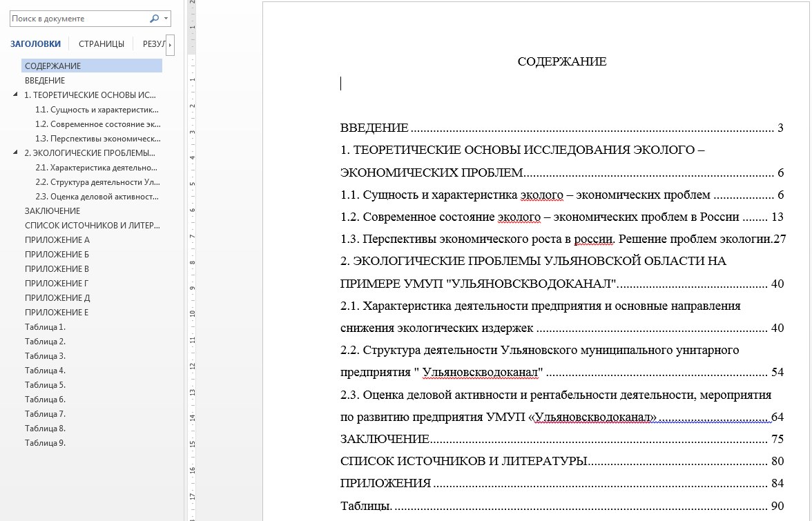The image size is (812, 521).
Task: Switch to the СТРАНИЦЫ tab
Action: click(x=101, y=44)
